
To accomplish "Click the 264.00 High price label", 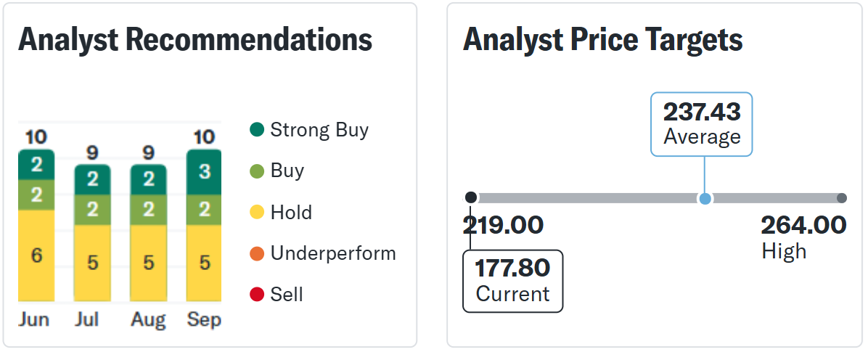I will tap(803, 225).
